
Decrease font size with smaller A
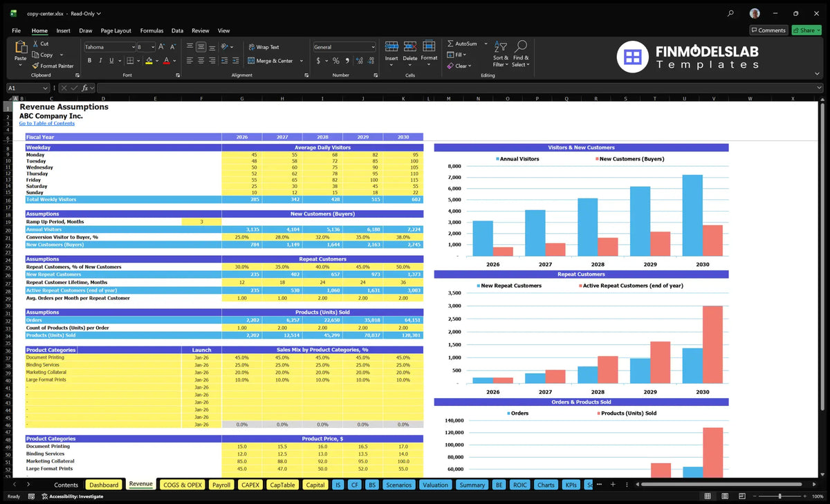click(x=174, y=47)
